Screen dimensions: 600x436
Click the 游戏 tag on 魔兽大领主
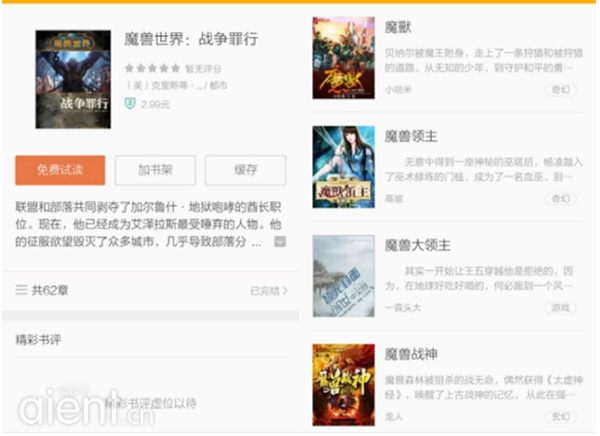[x=561, y=308]
